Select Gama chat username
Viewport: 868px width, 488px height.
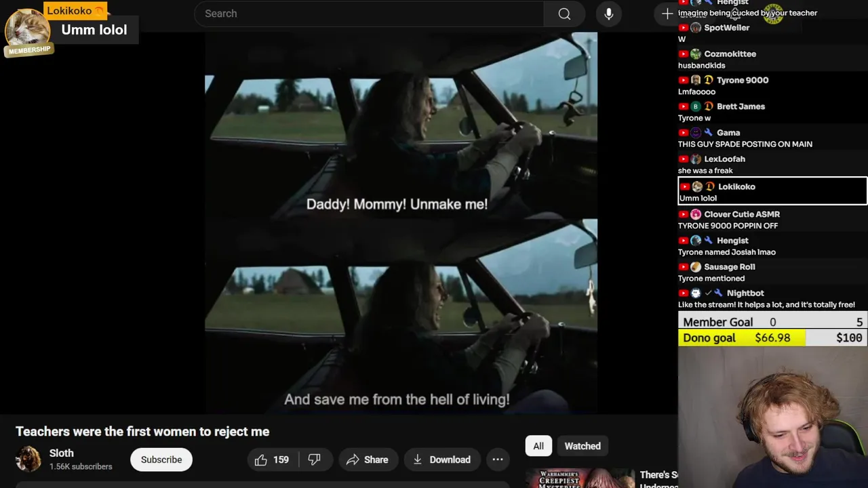[728, 133]
